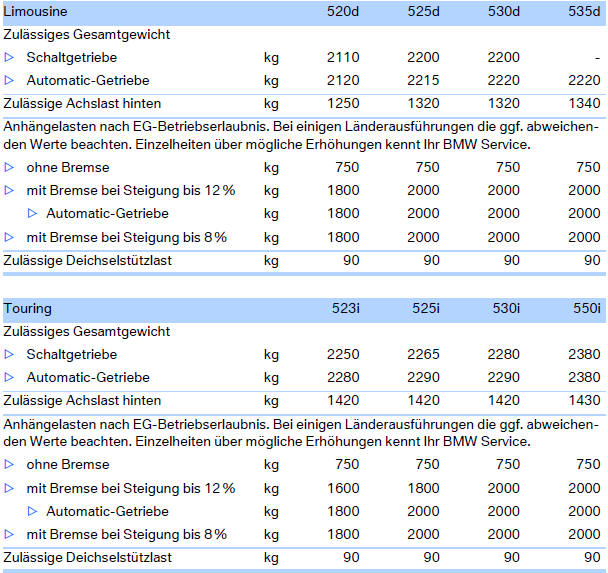
Task: Click Touring "ohne Bremse" row label
Action: (x=68, y=464)
